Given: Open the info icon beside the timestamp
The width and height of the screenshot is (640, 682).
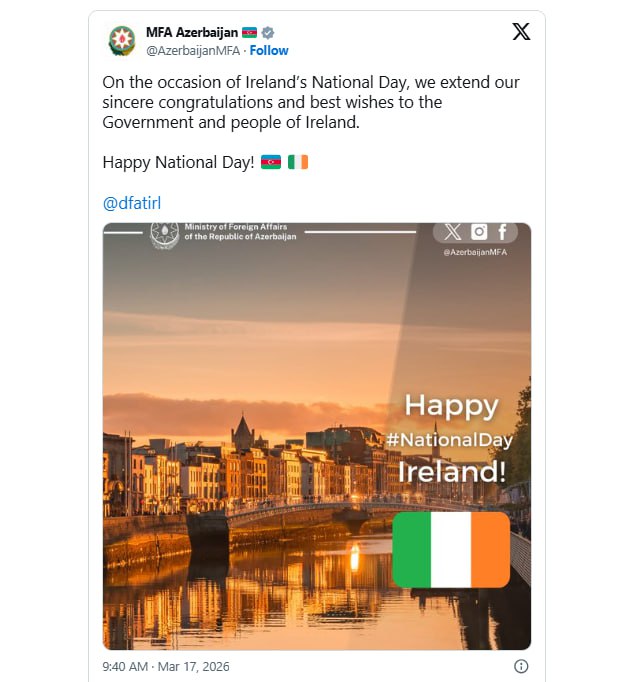Looking at the screenshot, I should pos(520,666).
